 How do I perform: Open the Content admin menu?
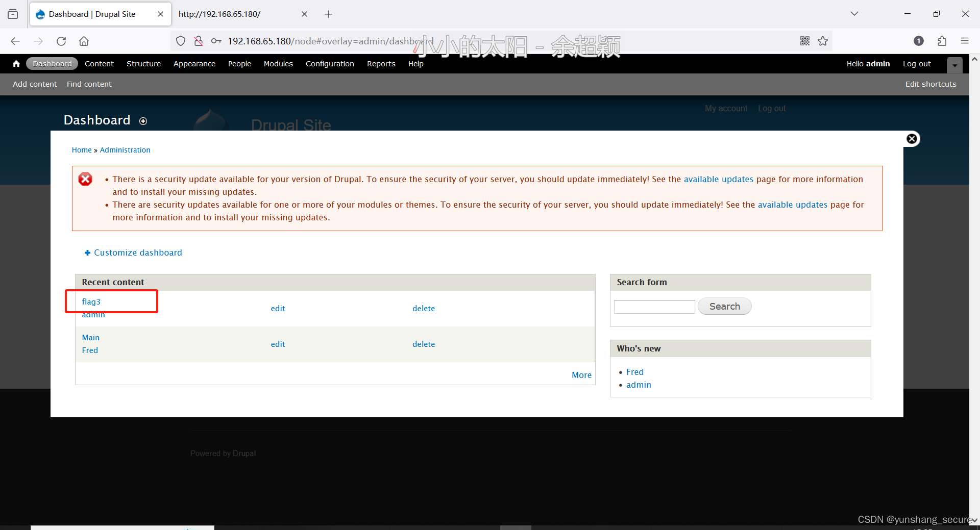tap(99, 64)
